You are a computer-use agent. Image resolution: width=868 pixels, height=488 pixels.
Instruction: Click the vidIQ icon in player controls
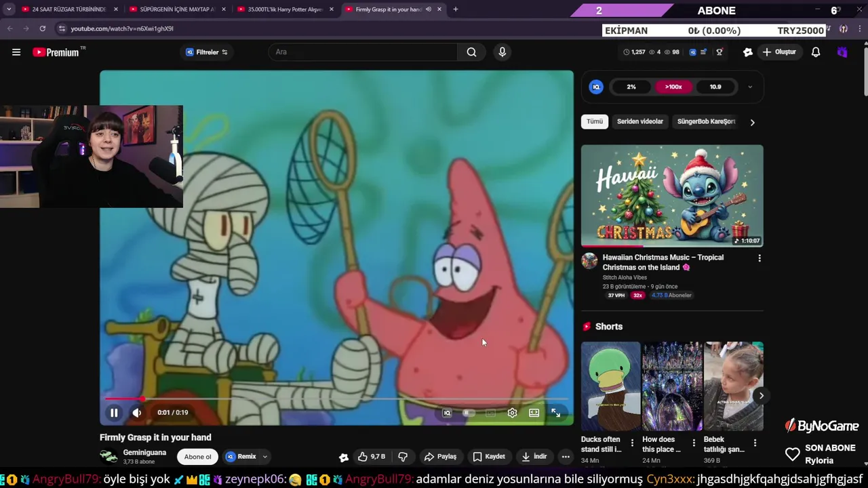pyautogui.click(x=447, y=413)
